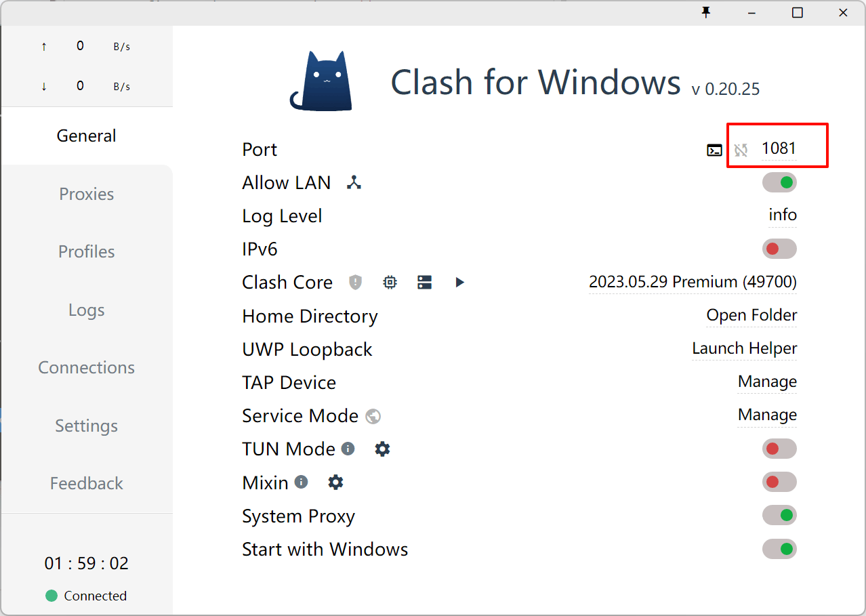Click the play icon next to Clash Core
This screenshot has width=866, height=616.
[459, 283]
